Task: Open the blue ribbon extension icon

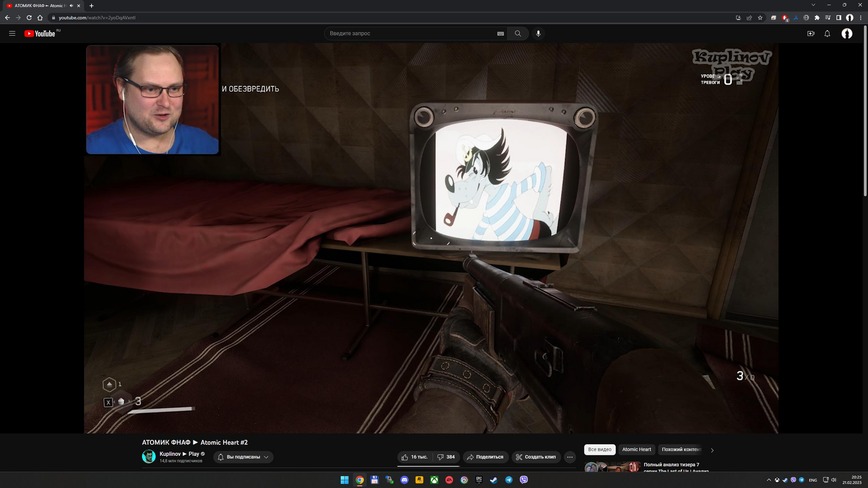Action: pyautogui.click(x=796, y=18)
